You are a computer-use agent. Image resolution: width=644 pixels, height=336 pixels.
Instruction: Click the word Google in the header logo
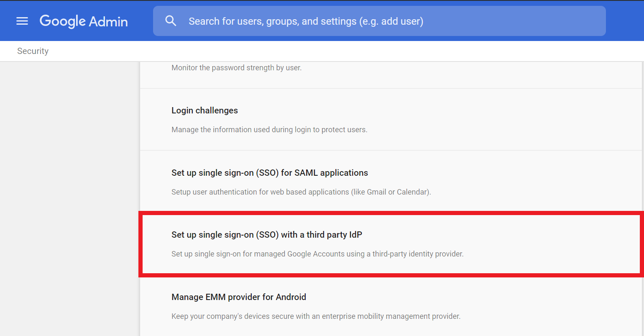pyautogui.click(x=63, y=21)
